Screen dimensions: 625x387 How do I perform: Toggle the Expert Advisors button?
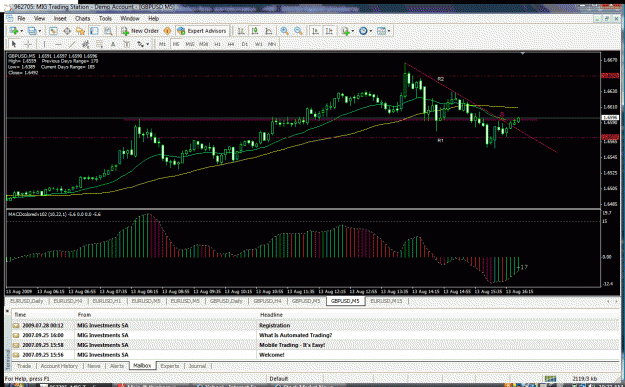coord(202,31)
